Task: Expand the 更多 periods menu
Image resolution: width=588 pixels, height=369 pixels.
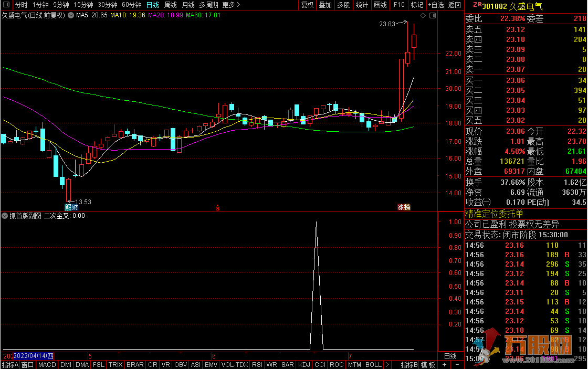Action: click(x=231, y=5)
